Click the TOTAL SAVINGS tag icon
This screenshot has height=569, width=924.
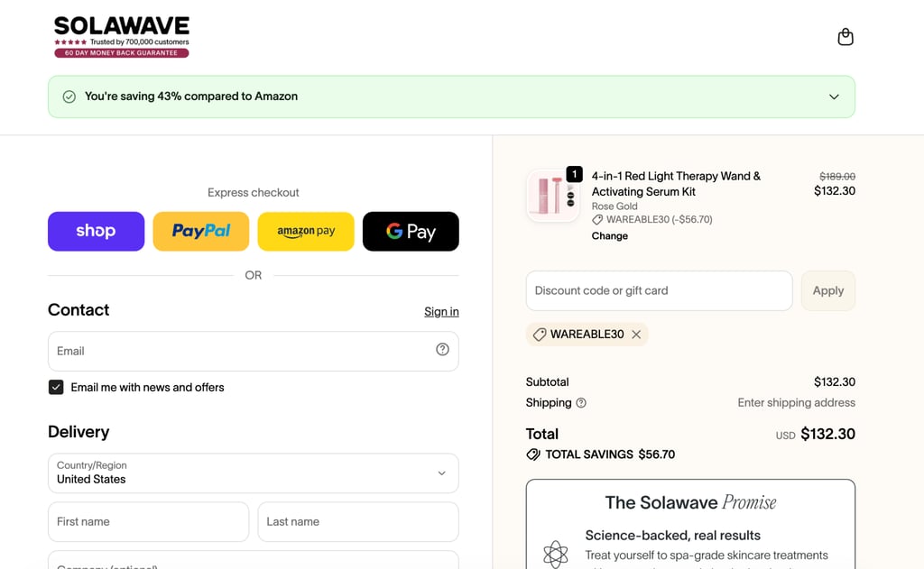(533, 454)
